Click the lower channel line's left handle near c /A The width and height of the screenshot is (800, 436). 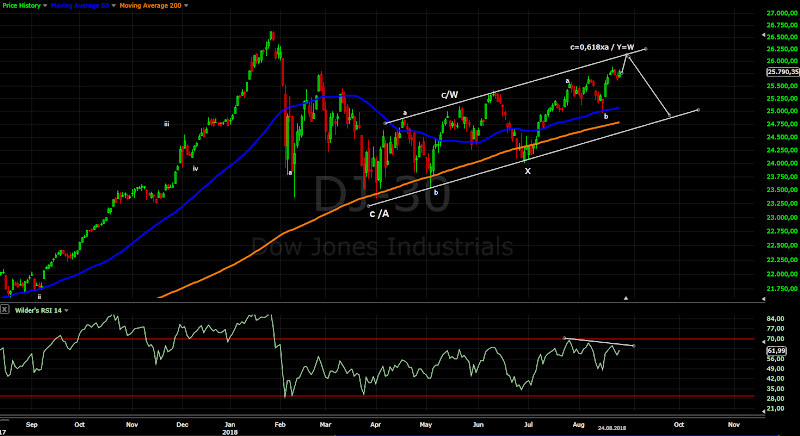[369, 206]
